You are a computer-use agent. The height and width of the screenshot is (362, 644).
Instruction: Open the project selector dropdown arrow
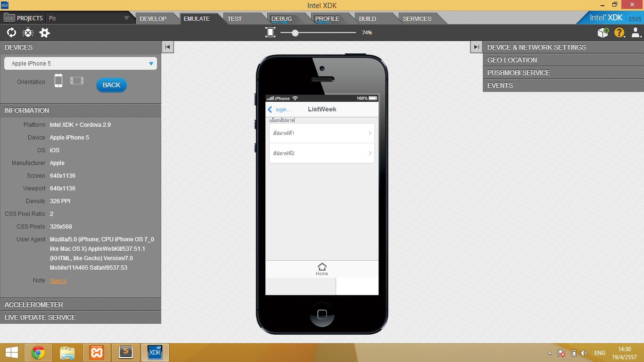126,18
